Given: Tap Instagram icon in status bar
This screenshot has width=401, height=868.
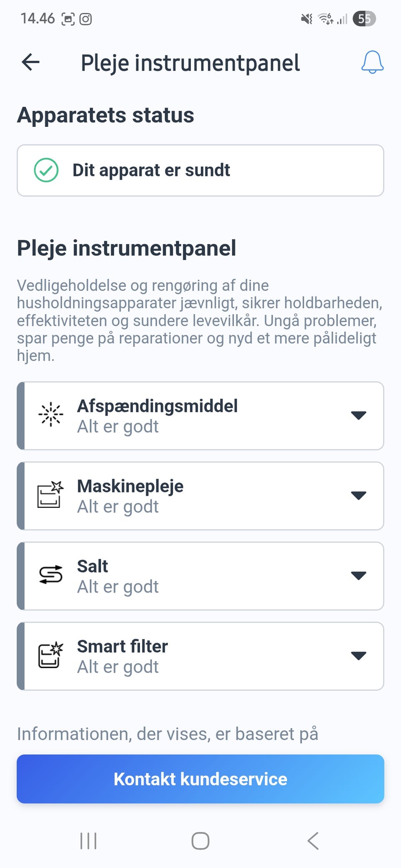Looking at the screenshot, I should 86,19.
